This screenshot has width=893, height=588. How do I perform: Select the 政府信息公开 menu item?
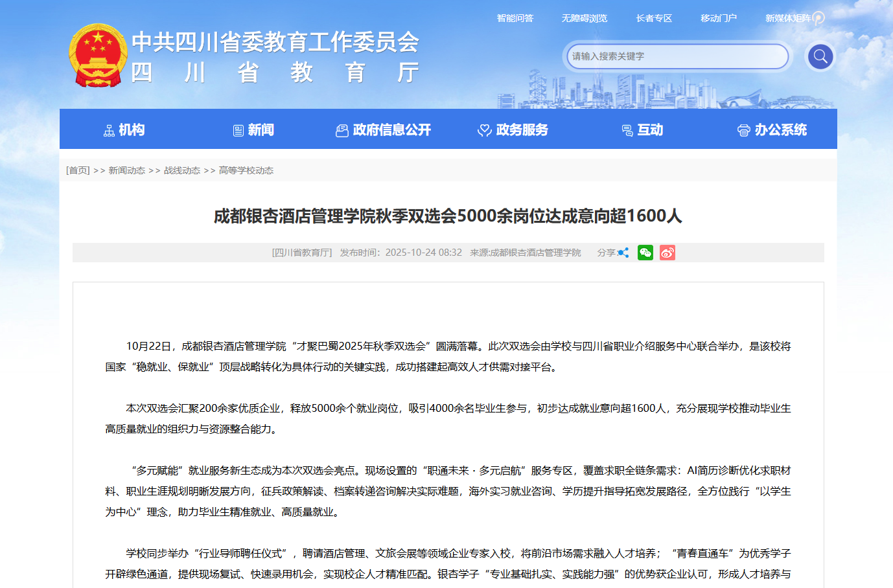tap(383, 130)
